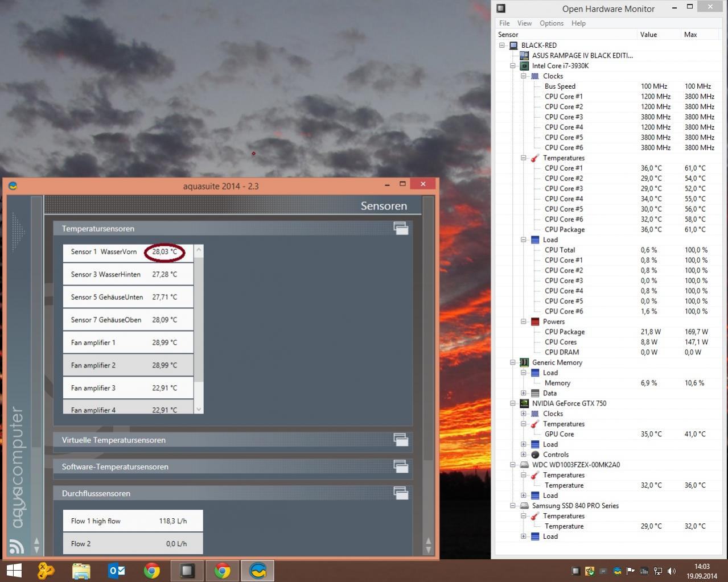Open File Explorer from taskbar
The image size is (728, 582).
click(x=81, y=571)
